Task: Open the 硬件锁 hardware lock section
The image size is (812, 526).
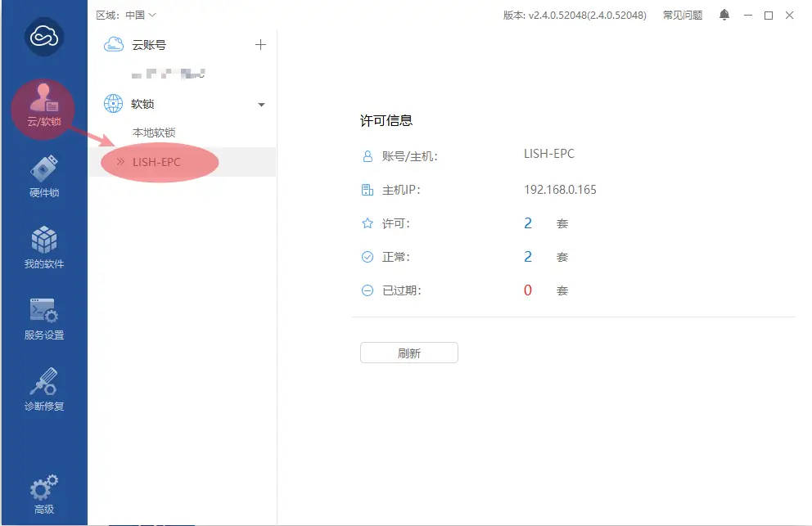Action: pos(43,177)
